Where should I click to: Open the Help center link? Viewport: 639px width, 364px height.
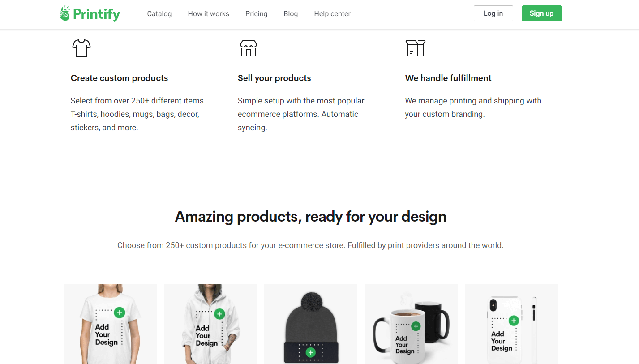coord(332,14)
